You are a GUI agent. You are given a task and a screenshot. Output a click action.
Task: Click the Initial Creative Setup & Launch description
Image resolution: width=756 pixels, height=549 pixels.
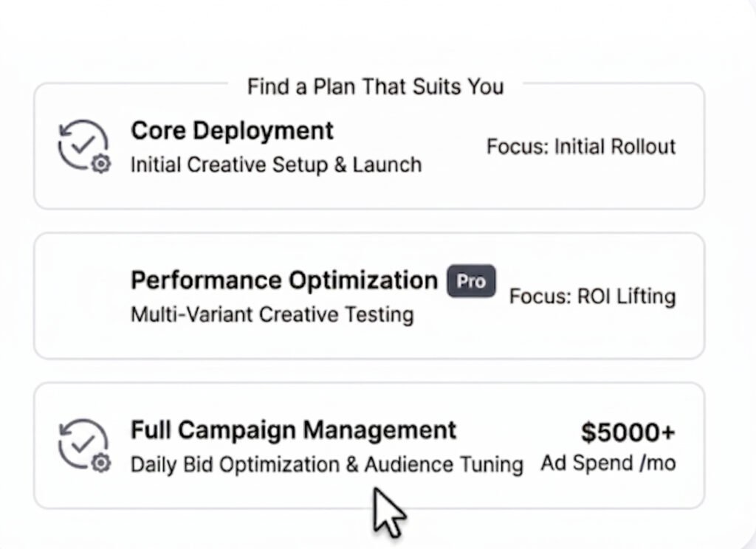pyautogui.click(x=275, y=164)
